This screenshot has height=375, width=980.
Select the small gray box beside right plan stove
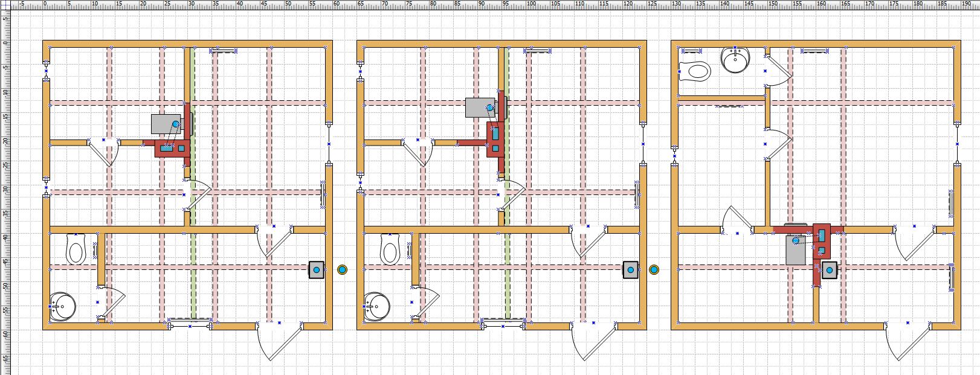click(830, 270)
